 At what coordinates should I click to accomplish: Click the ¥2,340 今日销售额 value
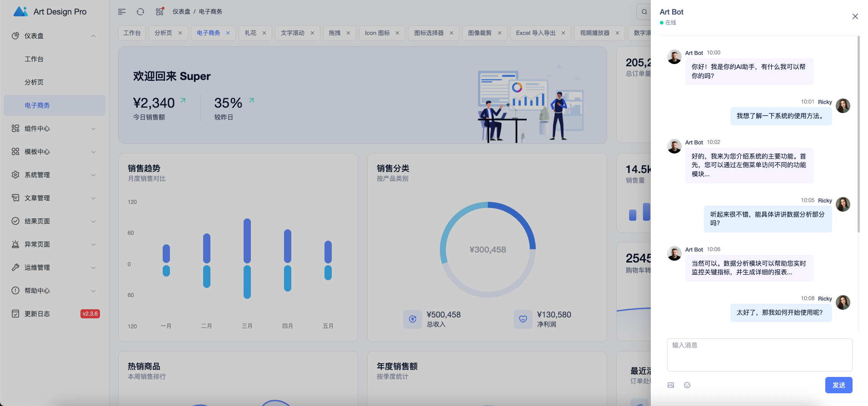154,103
